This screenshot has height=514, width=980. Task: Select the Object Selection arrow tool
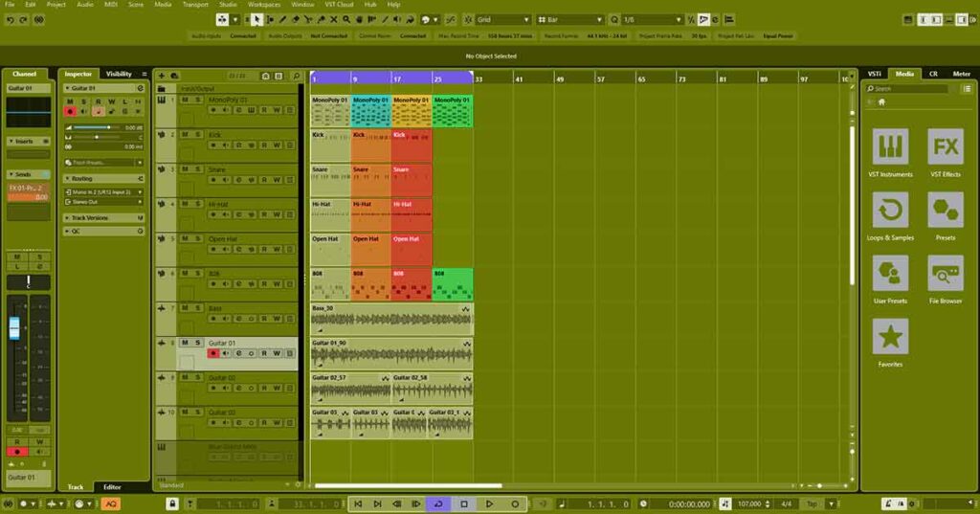(x=256, y=20)
